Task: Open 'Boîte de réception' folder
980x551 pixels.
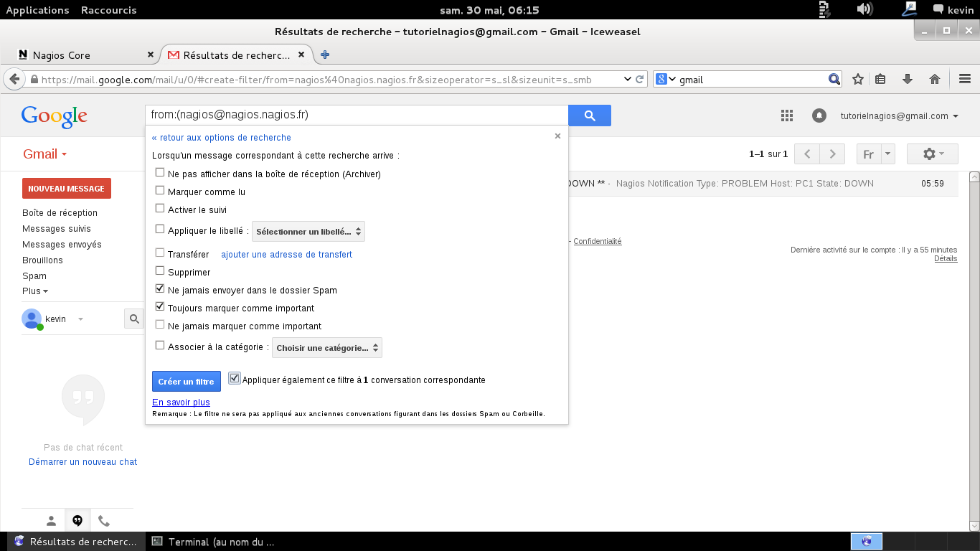Action: point(60,213)
